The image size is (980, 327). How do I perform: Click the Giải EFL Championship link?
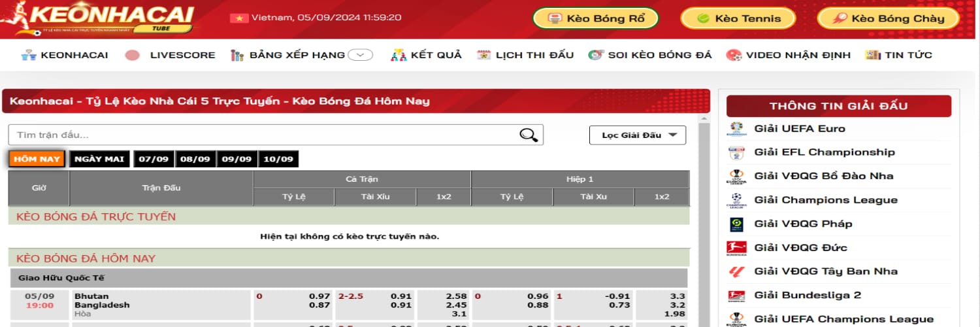point(825,152)
